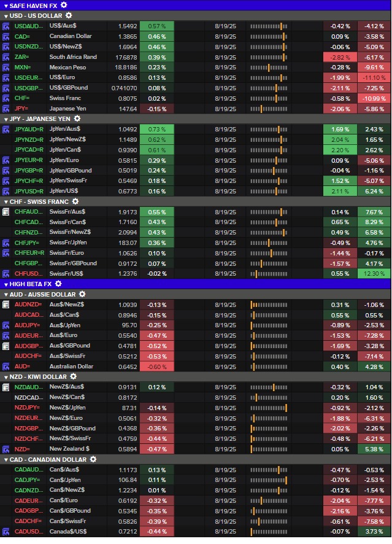
Task: Click the NZDJPY= ticker symbol
Action: coord(28,408)
